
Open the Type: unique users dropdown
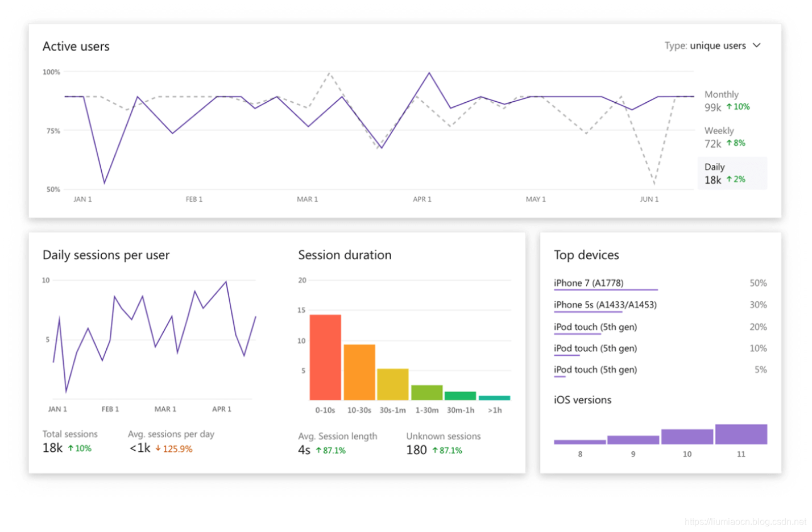[712, 45]
